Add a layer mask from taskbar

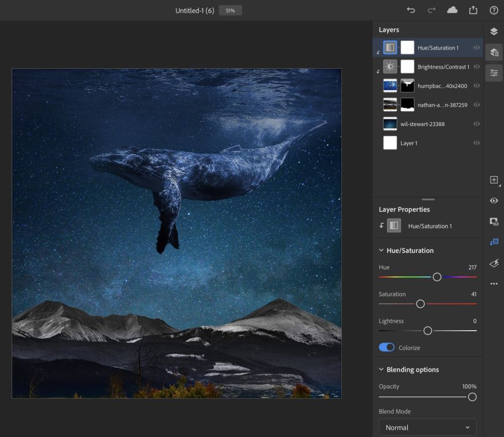(x=494, y=222)
